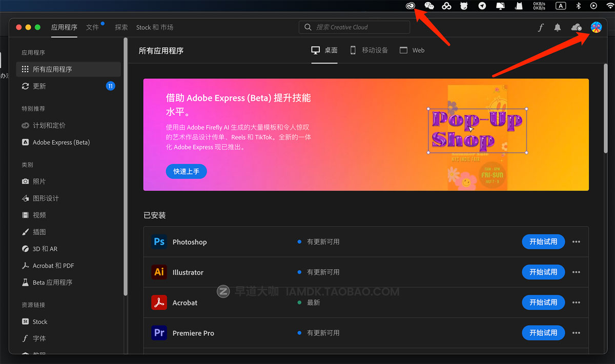
Task: Click 开始试用 for Premiere Pro
Action: click(543, 333)
